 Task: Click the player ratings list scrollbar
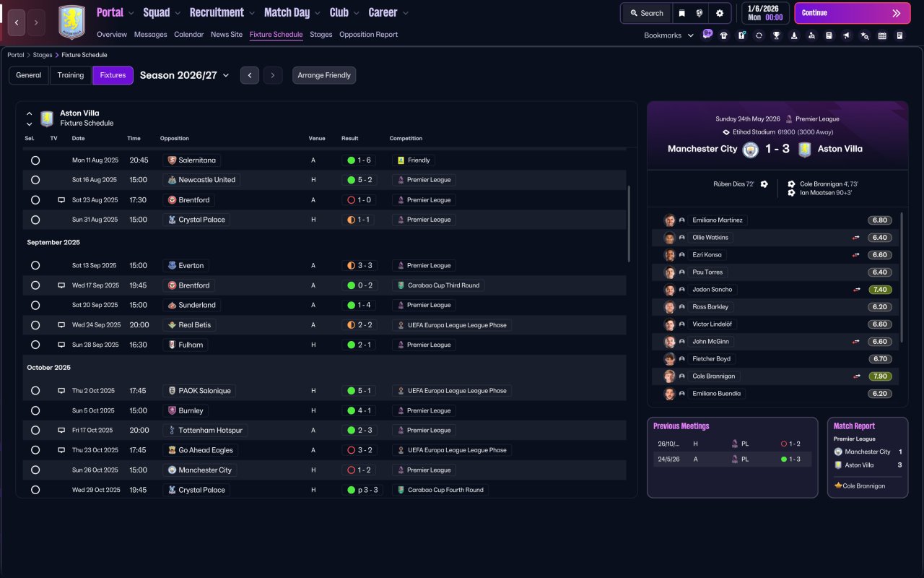pos(902,277)
